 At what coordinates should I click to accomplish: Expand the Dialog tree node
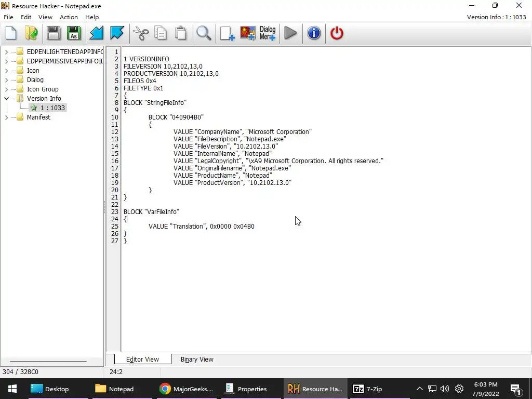[6, 79]
